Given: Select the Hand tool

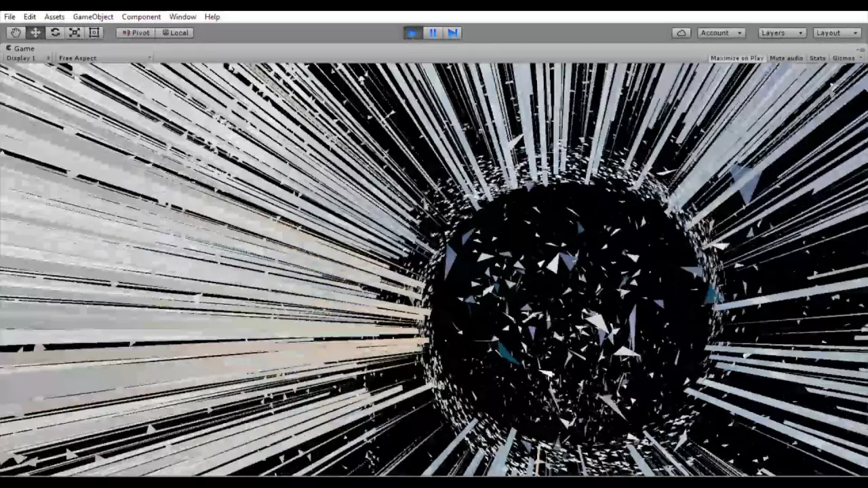Looking at the screenshot, I should point(16,33).
